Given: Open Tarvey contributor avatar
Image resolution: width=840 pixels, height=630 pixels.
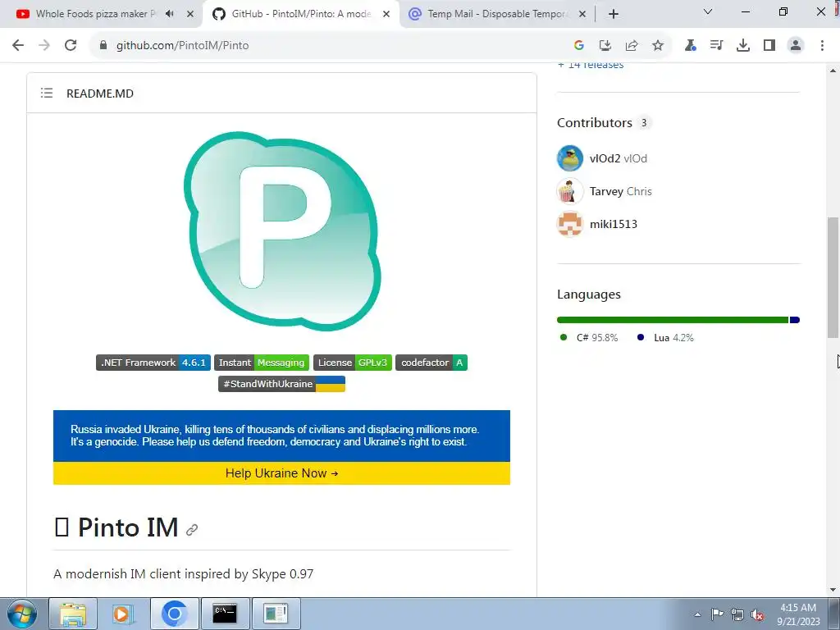Looking at the screenshot, I should [x=570, y=191].
